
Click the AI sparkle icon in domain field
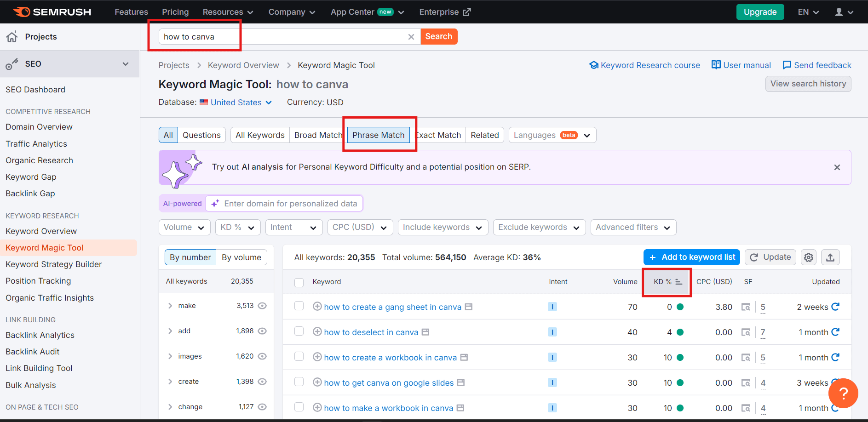coord(215,204)
